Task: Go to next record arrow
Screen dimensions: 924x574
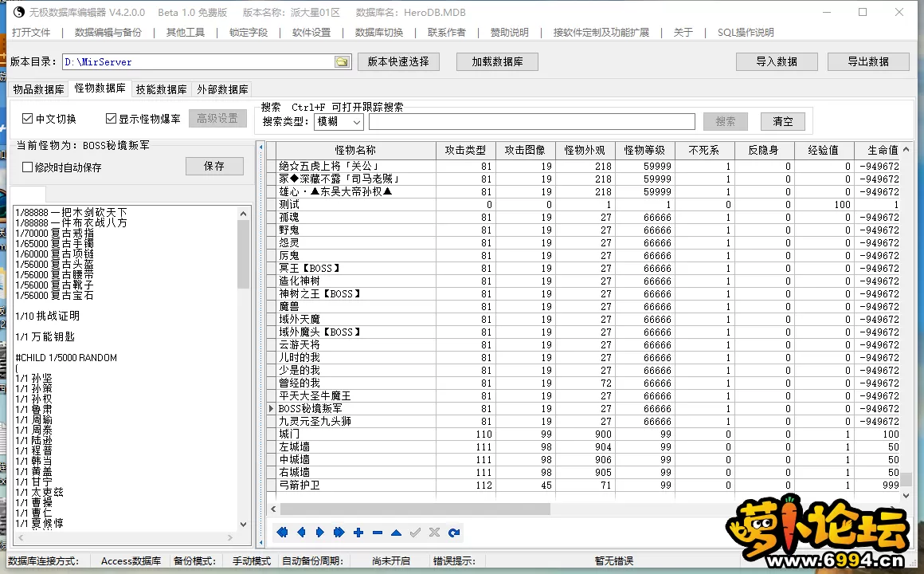Action: tap(320, 533)
